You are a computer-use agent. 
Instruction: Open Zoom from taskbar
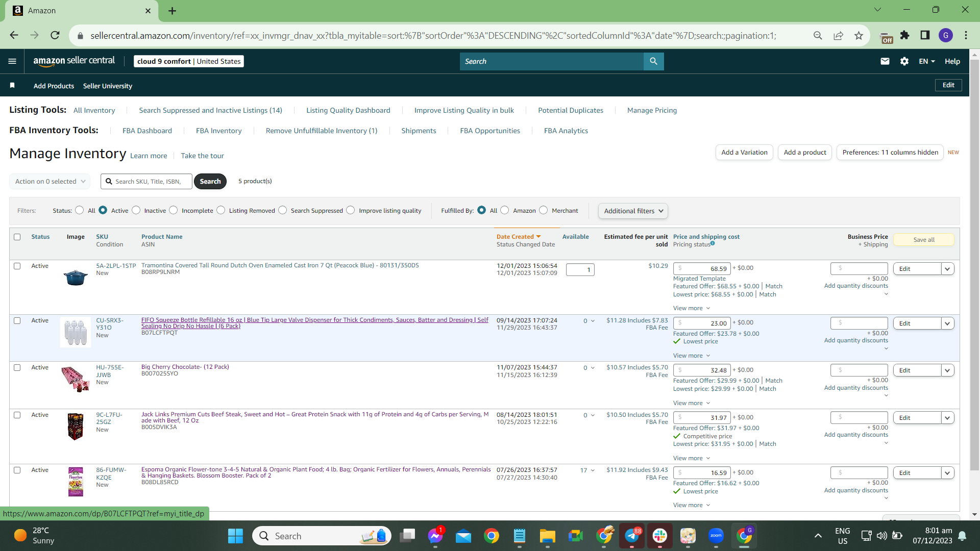(716, 536)
